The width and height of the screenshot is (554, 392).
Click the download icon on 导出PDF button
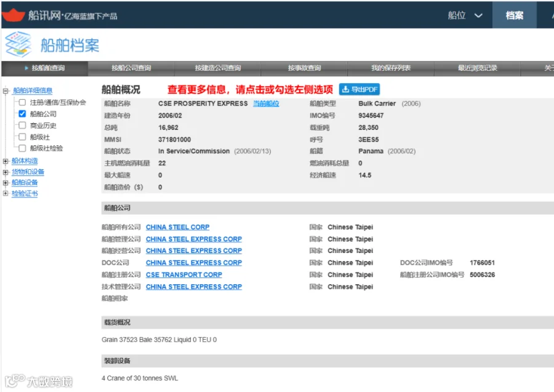coord(345,89)
